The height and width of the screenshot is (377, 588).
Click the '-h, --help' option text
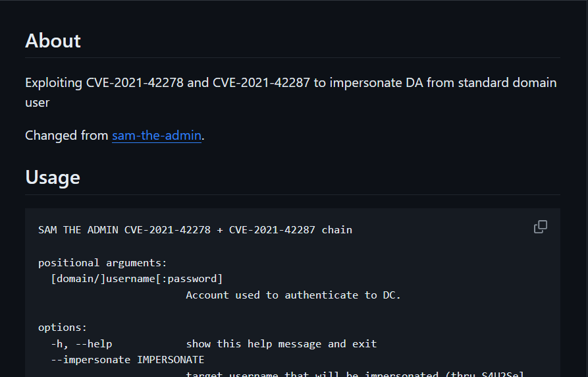(82, 344)
